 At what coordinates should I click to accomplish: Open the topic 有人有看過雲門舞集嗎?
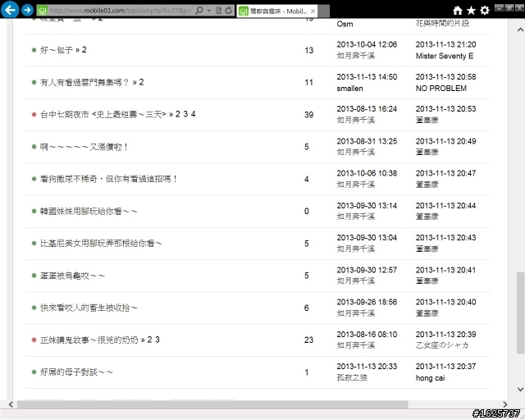[84, 82]
